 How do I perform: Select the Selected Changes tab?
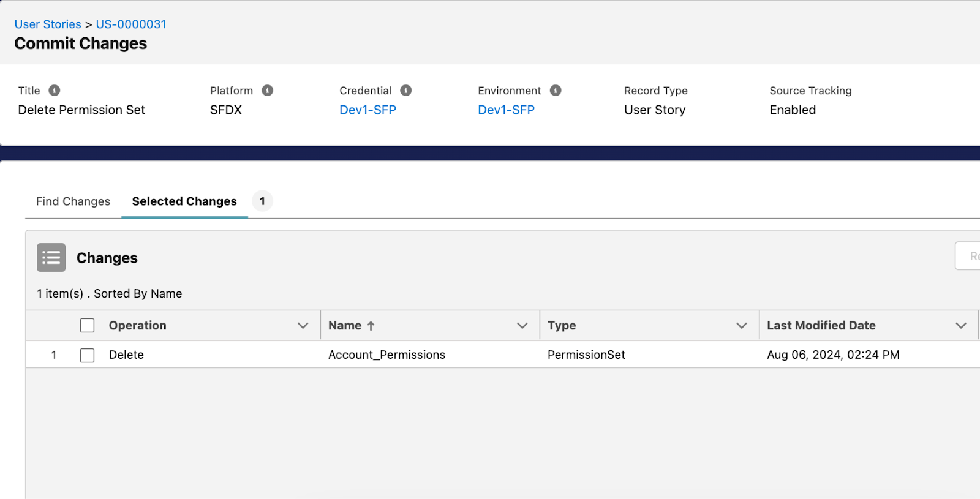pos(184,201)
